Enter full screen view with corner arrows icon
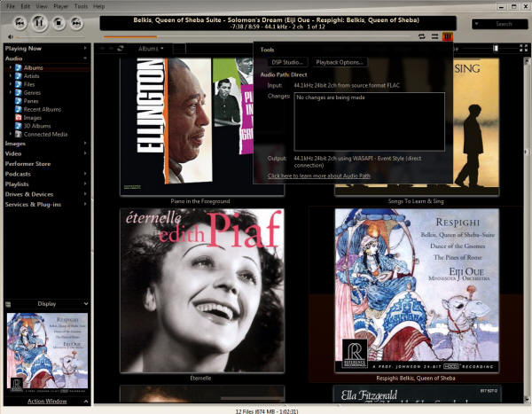 pyautogui.click(x=523, y=48)
